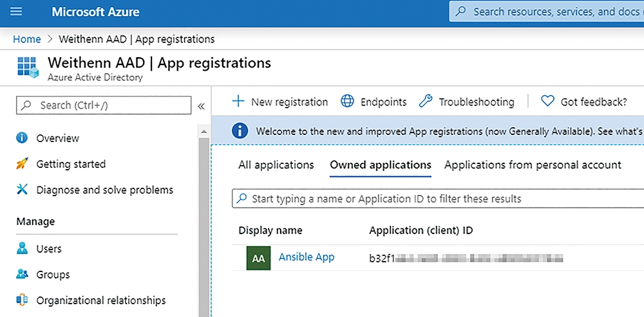Screen dimensions: 644x317
Task: Switch to All applications tab
Action: (x=276, y=165)
